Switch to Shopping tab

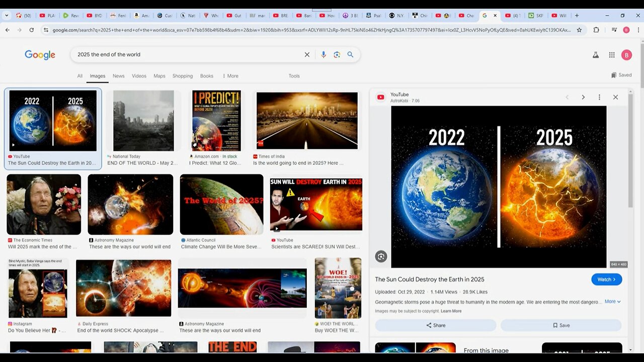[183, 76]
